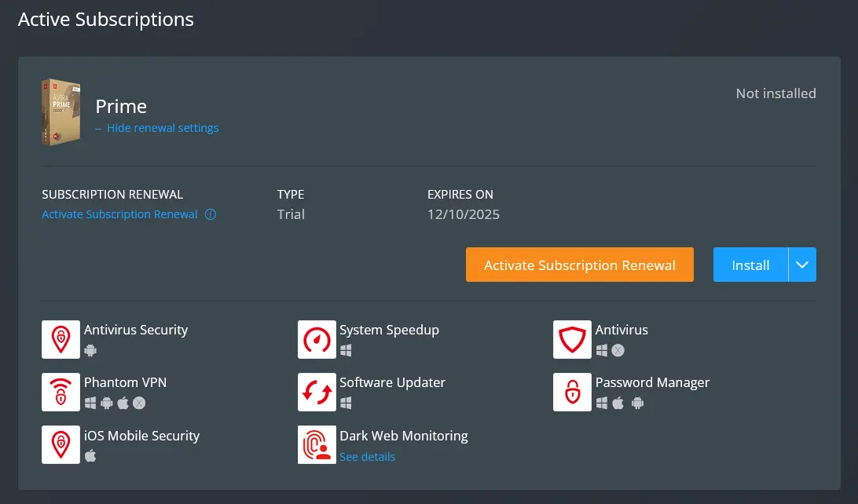Collapse renewal settings via Hide renewal settings
The width and height of the screenshot is (858, 504).
coord(163,128)
